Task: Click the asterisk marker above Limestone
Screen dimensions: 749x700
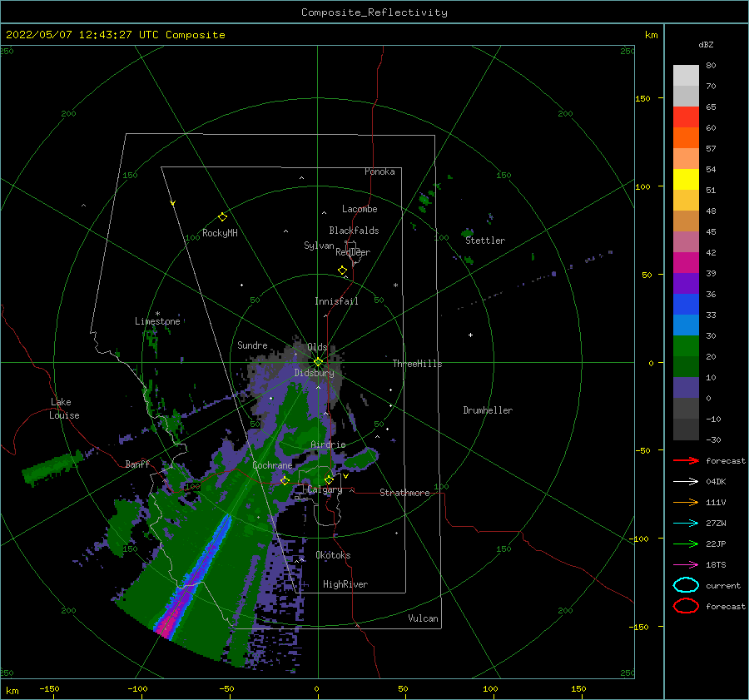Action: point(157,314)
